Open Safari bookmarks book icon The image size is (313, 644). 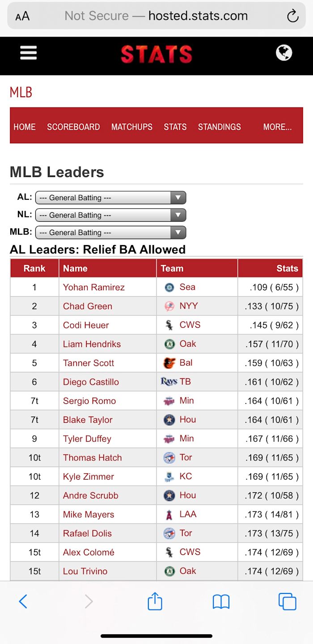221,601
